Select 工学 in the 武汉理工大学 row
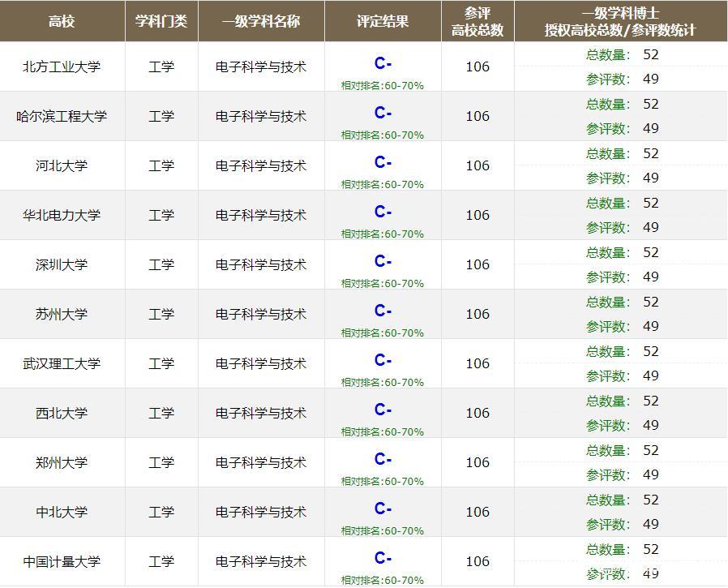This screenshot has height=588, width=728. [161, 363]
